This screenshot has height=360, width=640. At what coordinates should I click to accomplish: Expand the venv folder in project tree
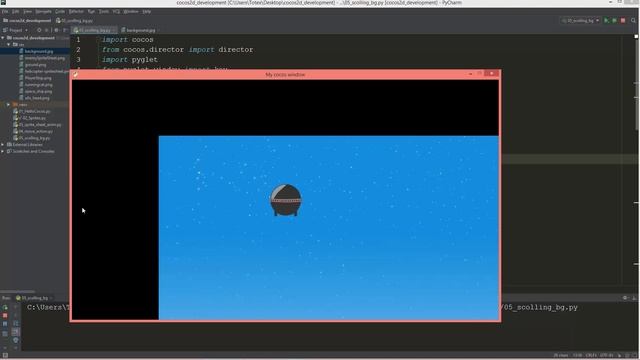[x=9, y=105]
